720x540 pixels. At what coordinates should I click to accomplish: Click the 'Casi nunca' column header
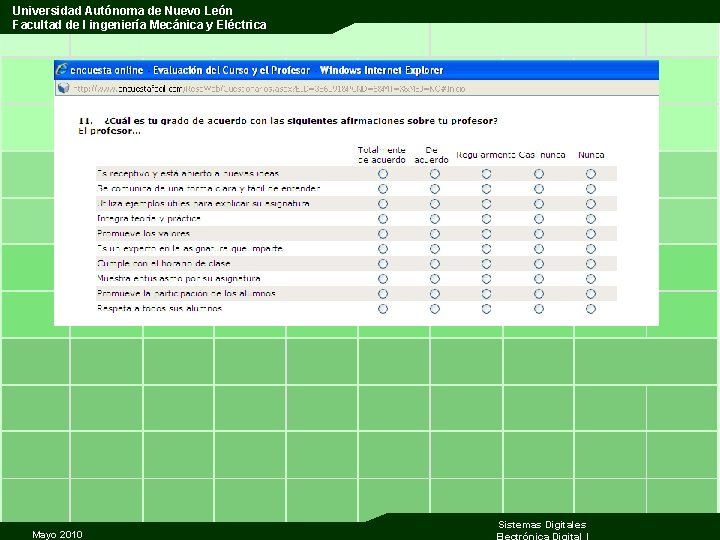click(x=542, y=155)
